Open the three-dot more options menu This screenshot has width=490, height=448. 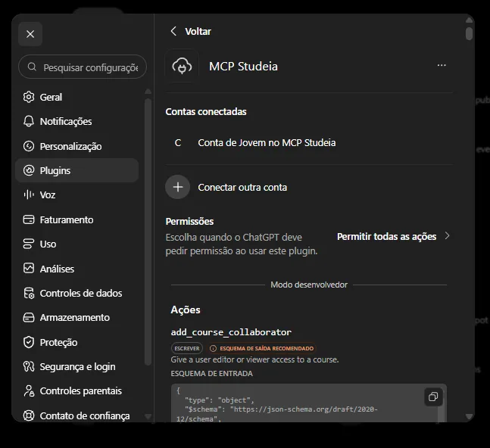click(x=442, y=65)
